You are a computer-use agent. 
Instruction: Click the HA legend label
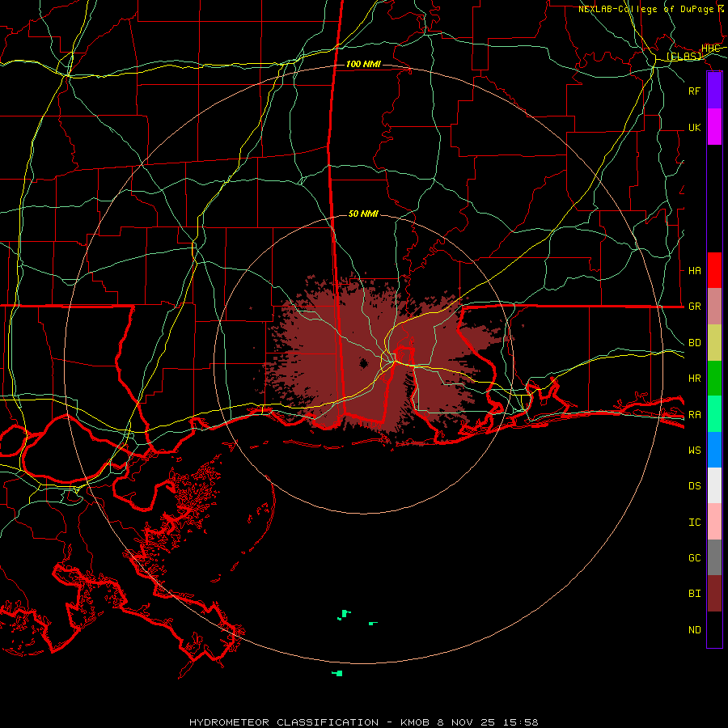(694, 270)
